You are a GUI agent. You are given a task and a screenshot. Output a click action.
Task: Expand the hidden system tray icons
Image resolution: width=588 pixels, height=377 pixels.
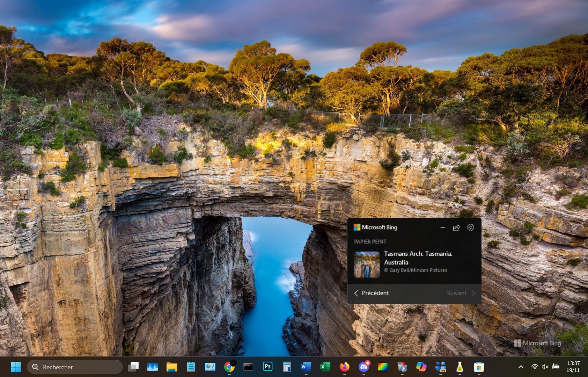520,367
